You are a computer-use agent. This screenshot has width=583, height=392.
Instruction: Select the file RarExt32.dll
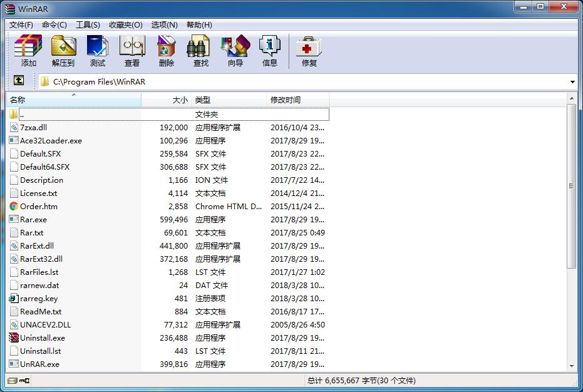(41, 259)
